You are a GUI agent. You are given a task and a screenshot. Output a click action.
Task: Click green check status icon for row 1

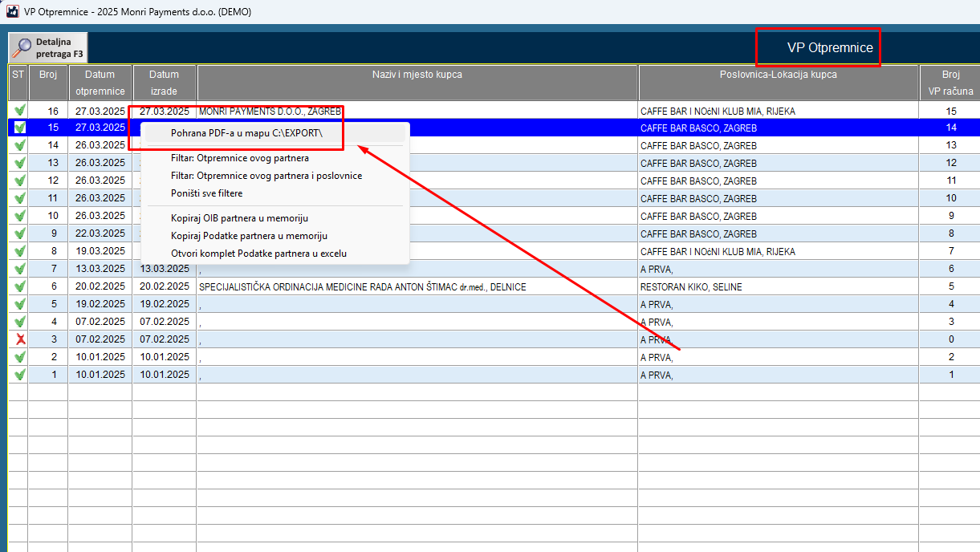20,375
